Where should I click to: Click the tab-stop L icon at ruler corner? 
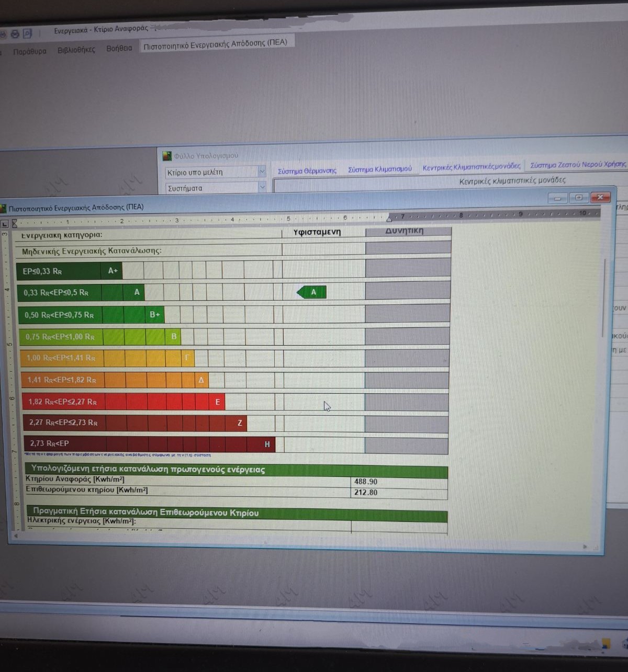pos(5,224)
